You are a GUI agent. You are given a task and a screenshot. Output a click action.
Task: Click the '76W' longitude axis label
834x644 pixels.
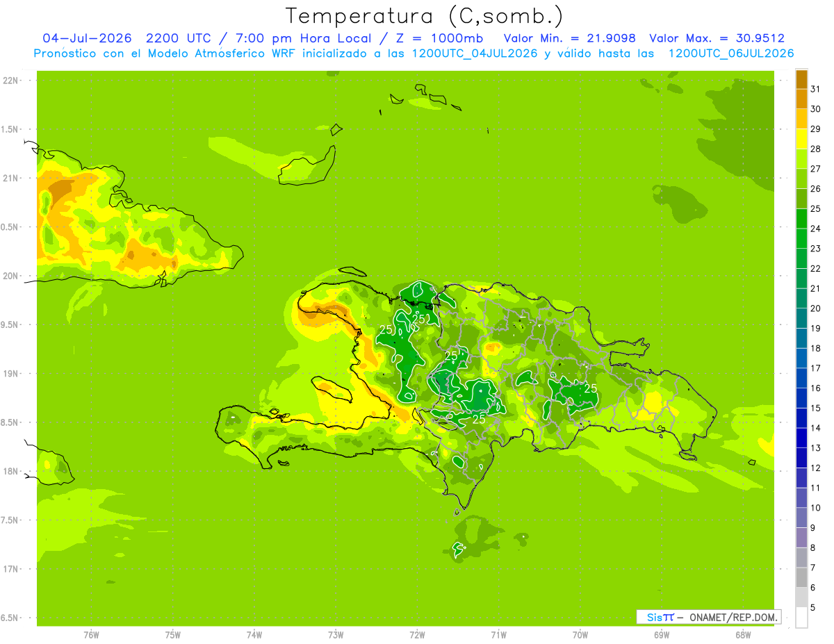91,635
